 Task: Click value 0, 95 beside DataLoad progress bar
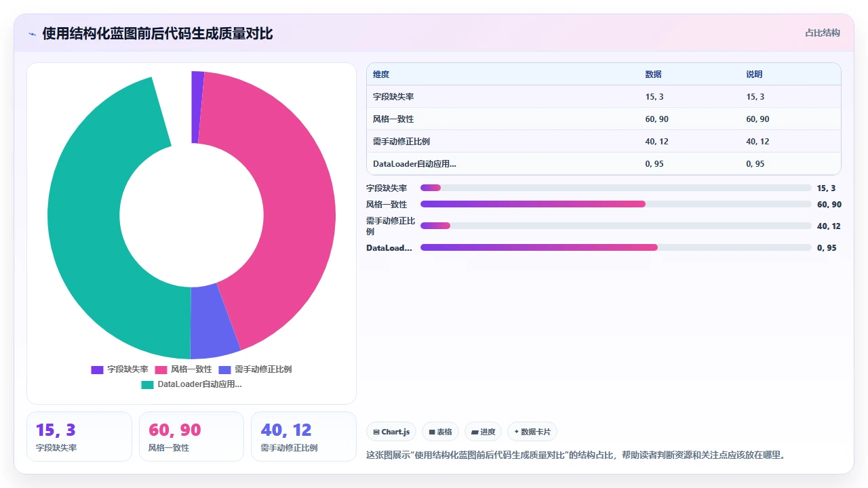click(827, 248)
